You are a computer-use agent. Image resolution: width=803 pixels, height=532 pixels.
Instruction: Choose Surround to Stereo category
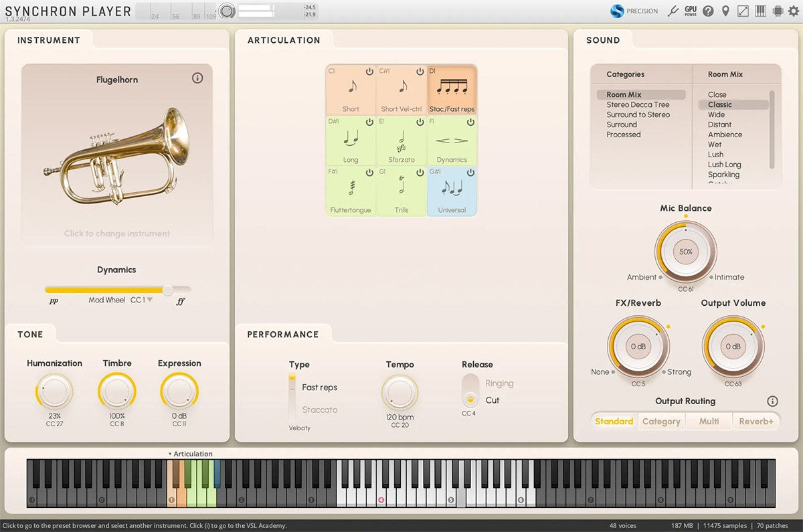click(x=638, y=115)
